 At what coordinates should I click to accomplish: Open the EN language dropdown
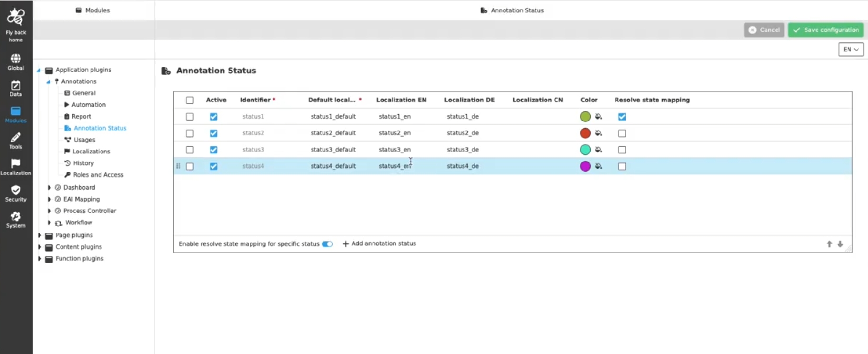851,50
